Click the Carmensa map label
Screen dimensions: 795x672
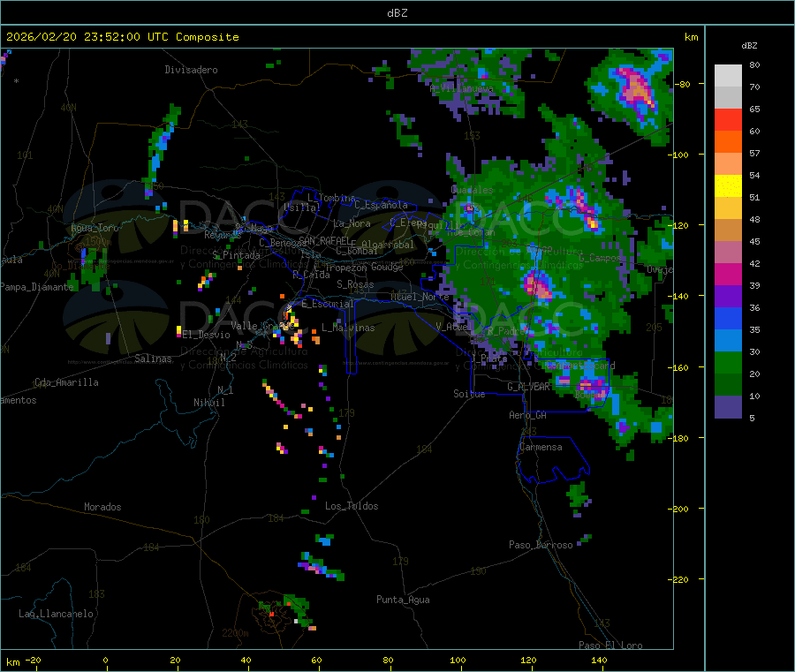click(x=541, y=447)
